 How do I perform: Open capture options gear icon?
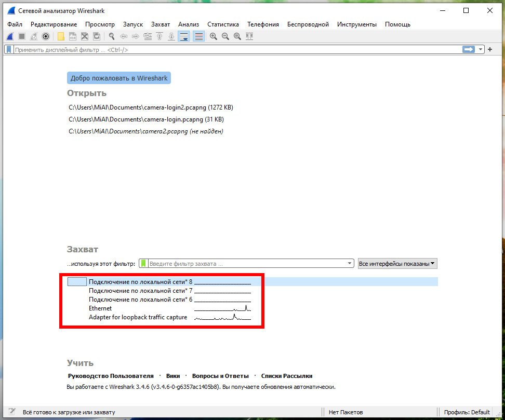(x=46, y=36)
